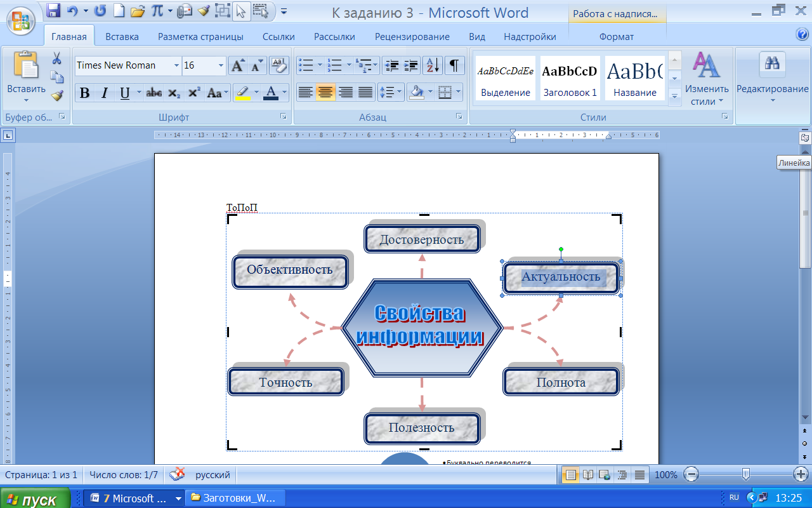Image resolution: width=812 pixels, height=508 pixels.
Task: Toggle Italic formatting
Action: pyautogui.click(x=105, y=93)
